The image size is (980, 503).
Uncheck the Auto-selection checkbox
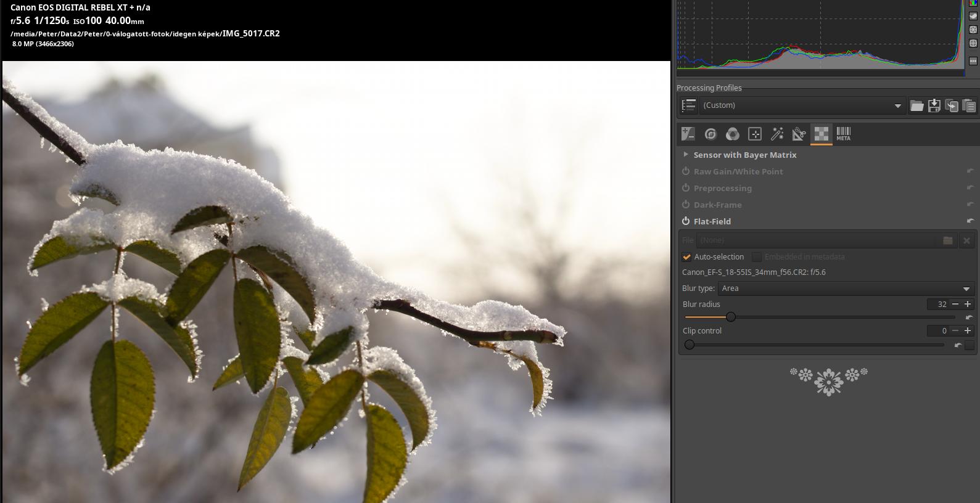pos(686,257)
